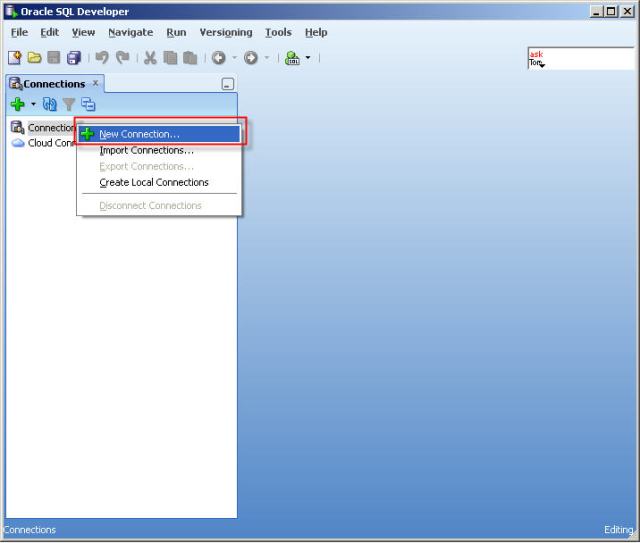Viewport: 640px width, 543px height.
Task: Open the SQL Worksheet icon
Action: 292,58
